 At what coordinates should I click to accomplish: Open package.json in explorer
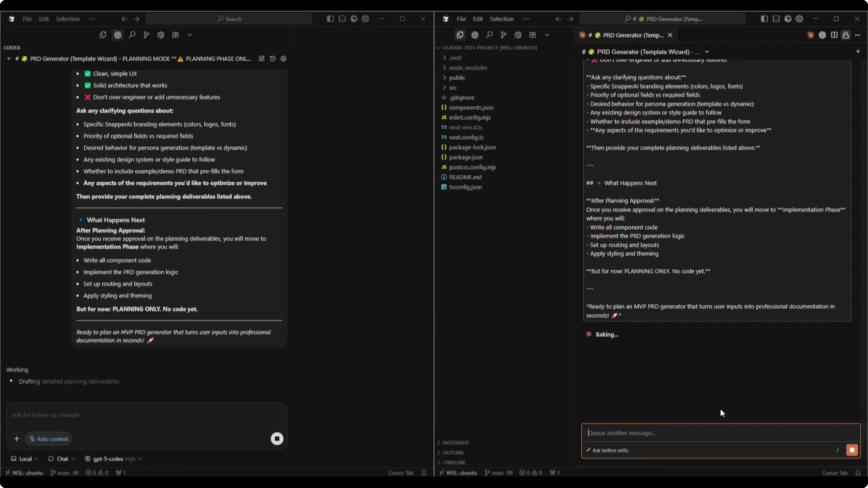pos(466,157)
